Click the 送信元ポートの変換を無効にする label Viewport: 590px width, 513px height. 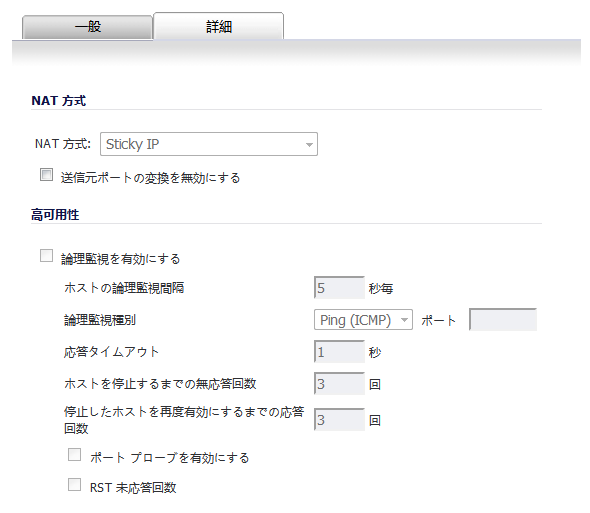(151, 178)
